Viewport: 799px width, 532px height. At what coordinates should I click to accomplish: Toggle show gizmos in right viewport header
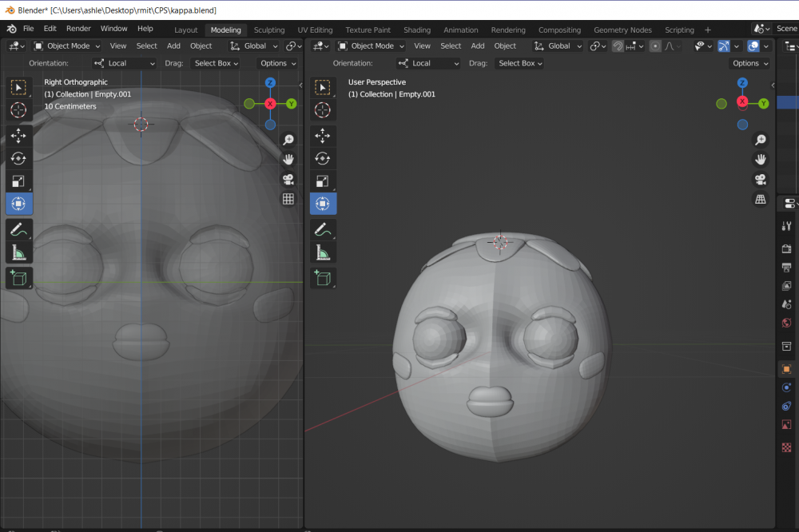pyautogui.click(x=723, y=46)
